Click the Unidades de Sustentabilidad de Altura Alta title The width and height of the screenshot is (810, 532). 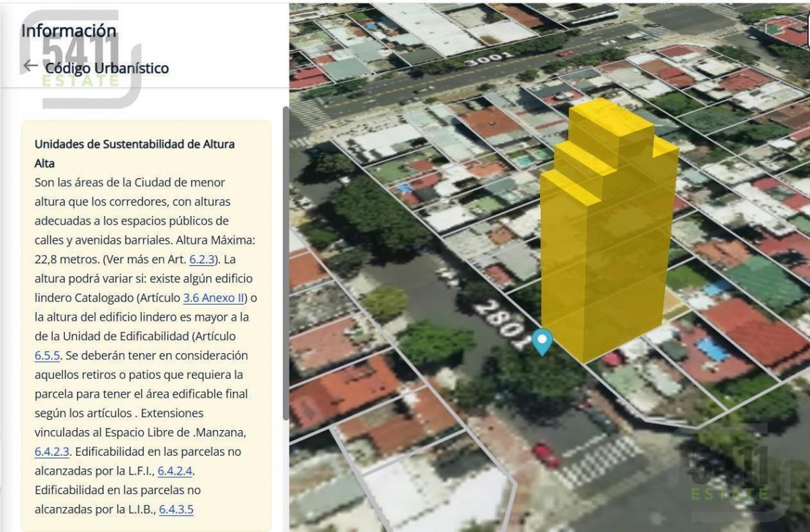135,153
